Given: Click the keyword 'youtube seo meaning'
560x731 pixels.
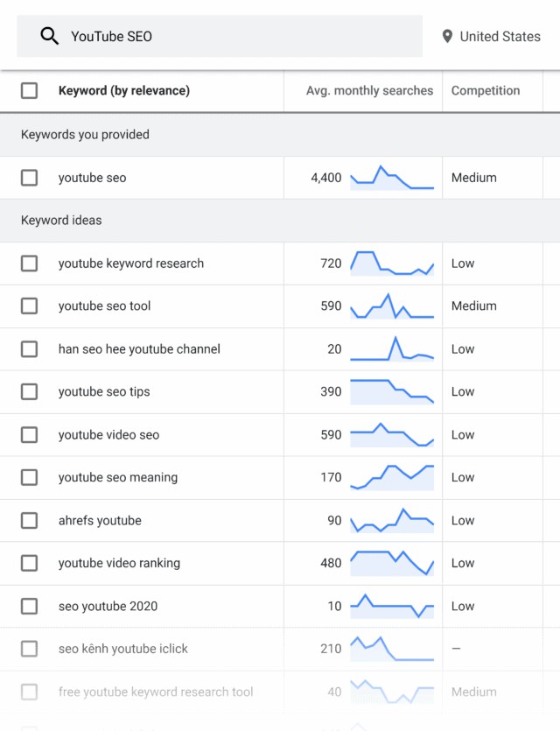Looking at the screenshot, I should click(x=118, y=477).
